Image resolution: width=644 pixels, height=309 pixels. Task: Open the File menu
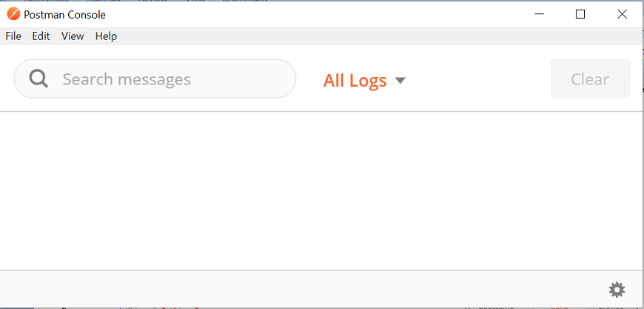click(13, 36)
